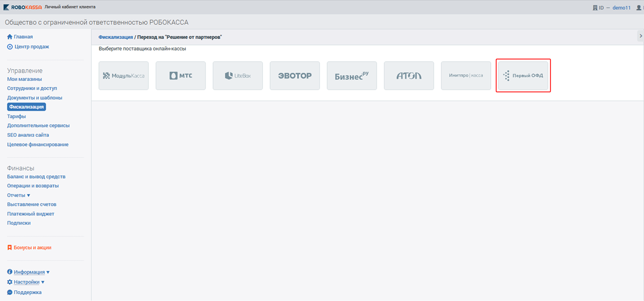Screen dimensions: 644x301
Task: Open the Поддержка link
Action: pyautogui.click(x=28, y=292)
